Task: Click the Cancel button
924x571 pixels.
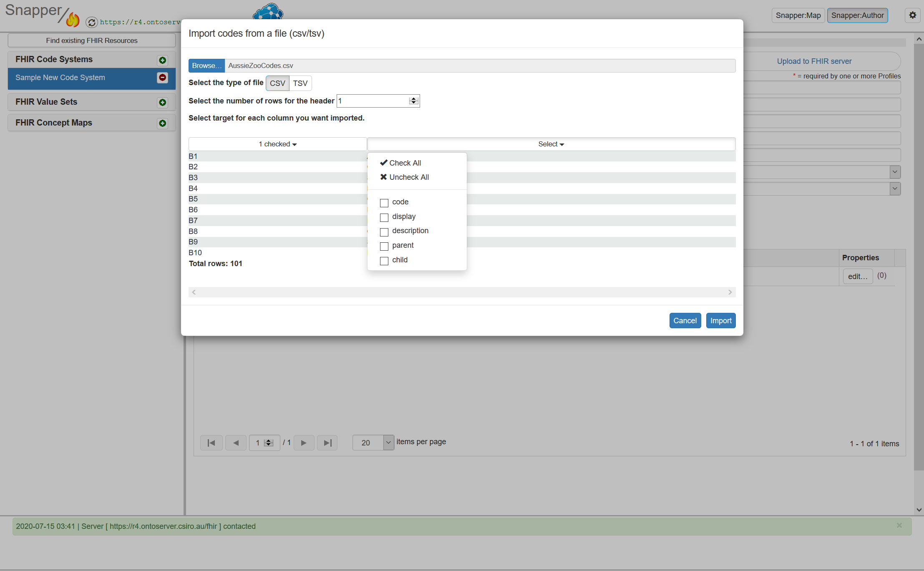Action: click(685, 320)
